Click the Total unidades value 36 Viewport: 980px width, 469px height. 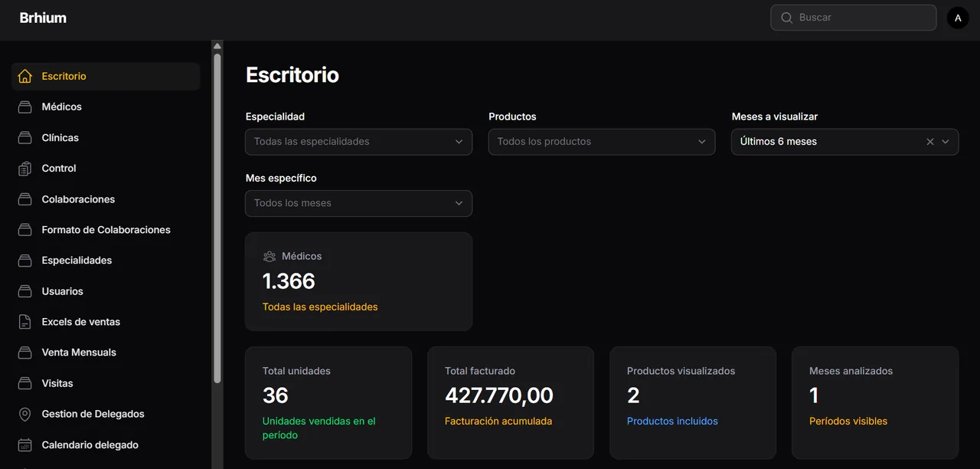coord(276,395)
